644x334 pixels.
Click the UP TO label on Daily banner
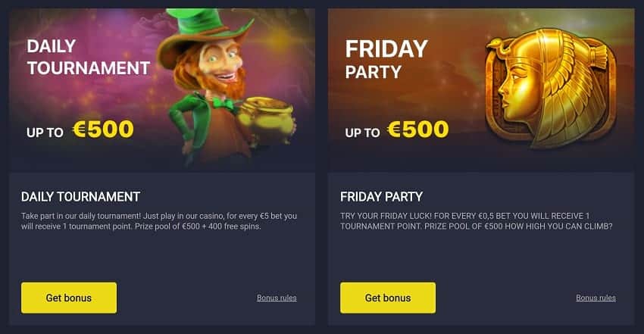coord(45,133)
